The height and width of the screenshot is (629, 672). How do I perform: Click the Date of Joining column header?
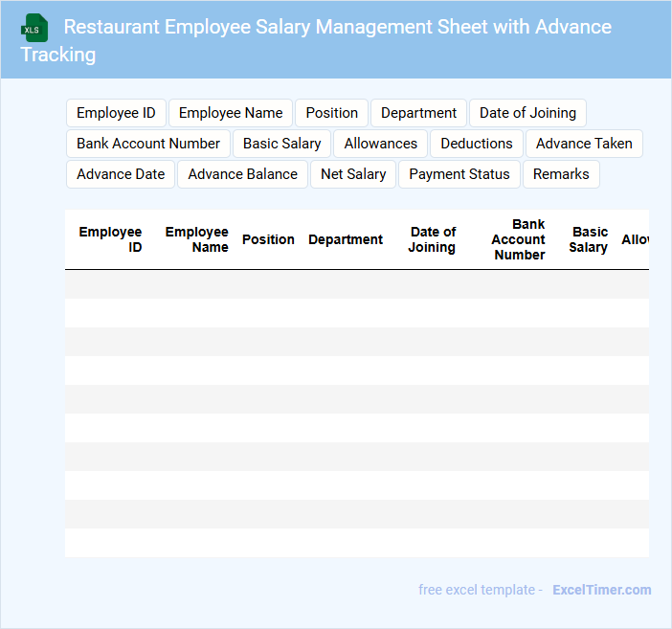pyautogui.click(x=432, y=239)
